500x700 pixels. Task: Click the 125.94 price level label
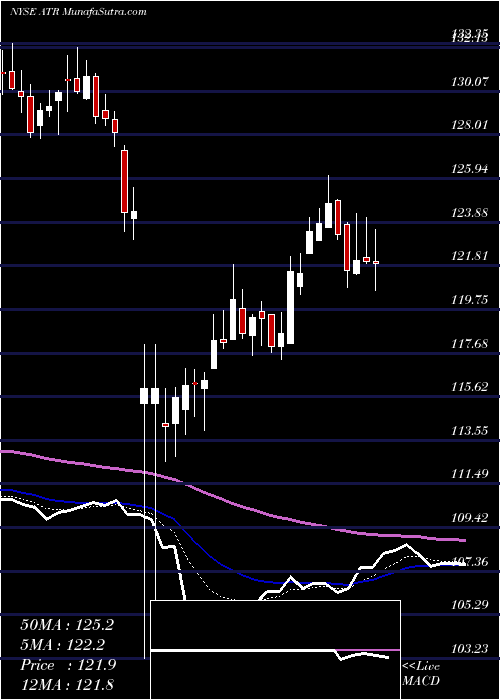coord(469,169)
